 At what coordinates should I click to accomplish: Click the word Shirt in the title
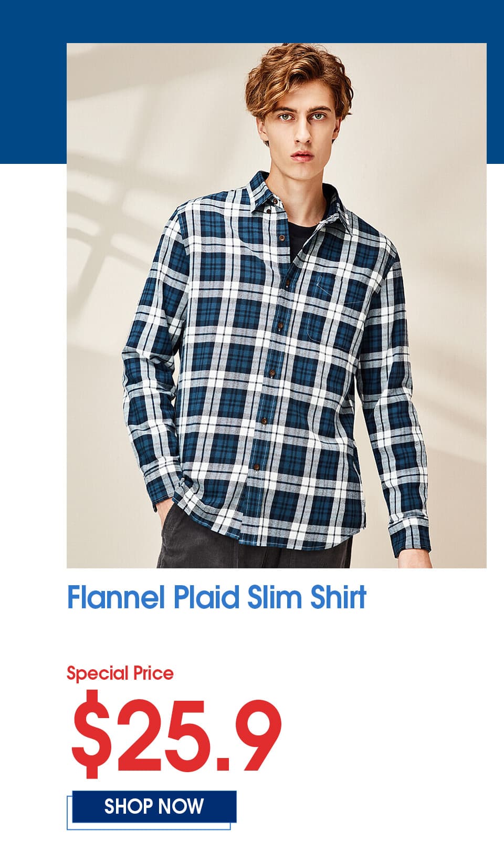click(338, 597)
